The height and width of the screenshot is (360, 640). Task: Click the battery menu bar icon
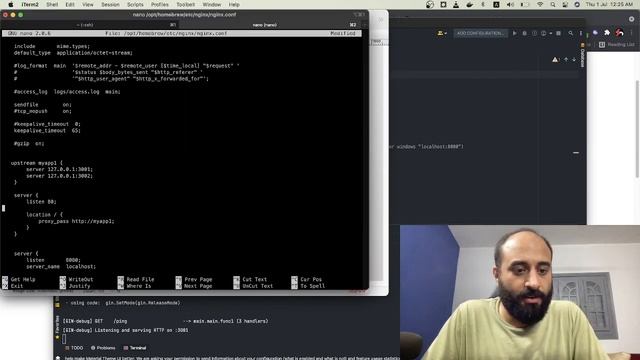click(525, 4)
